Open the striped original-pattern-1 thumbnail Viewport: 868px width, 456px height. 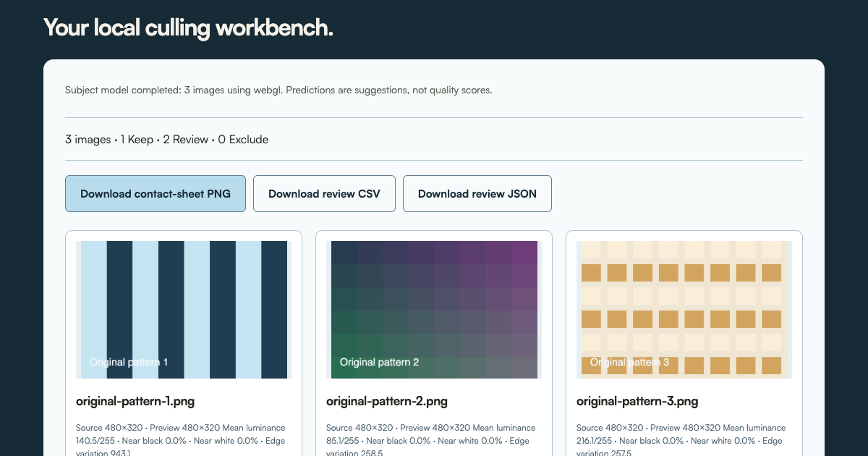[184, 310]
